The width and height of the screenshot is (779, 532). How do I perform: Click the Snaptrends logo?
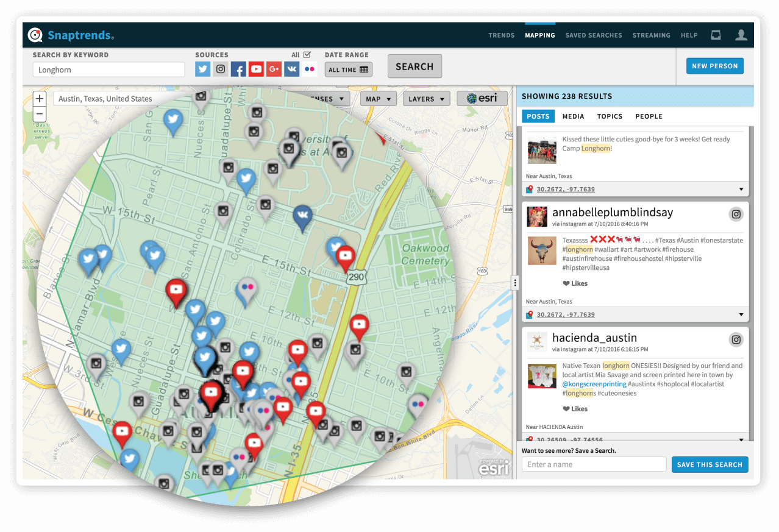[71, 35]
